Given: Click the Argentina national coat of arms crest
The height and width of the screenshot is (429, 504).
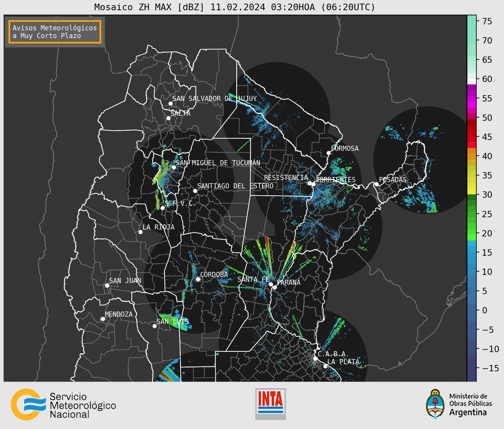Looking at the screenshot, I should [435, 404].
